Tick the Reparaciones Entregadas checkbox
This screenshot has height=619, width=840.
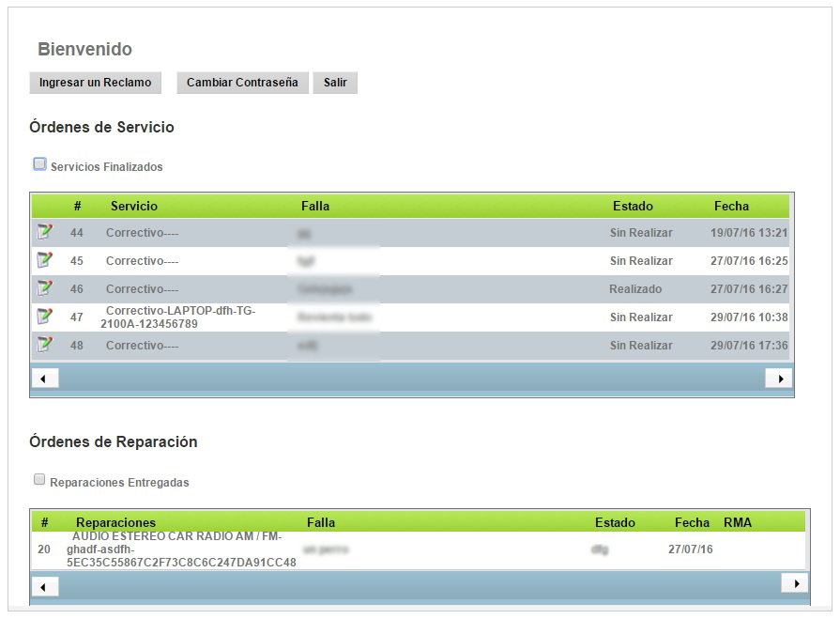pos(39,480)
